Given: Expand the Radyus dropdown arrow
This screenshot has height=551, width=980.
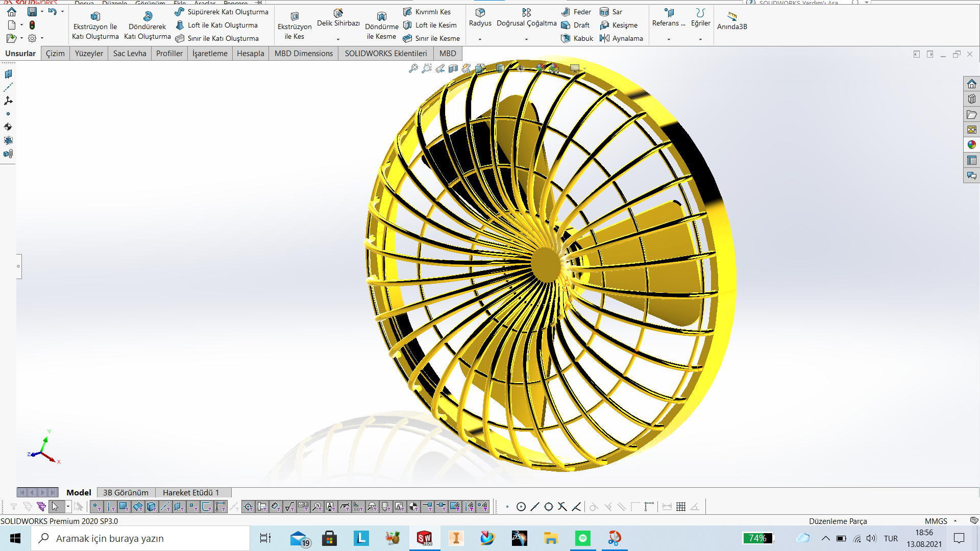Looking at the screenshot, I should point(480,39).
